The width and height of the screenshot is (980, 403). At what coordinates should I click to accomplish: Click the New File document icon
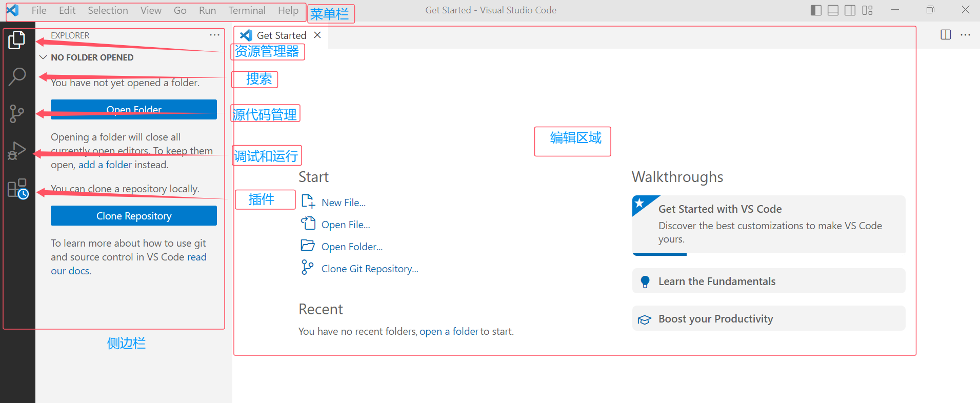coord(308,201)
